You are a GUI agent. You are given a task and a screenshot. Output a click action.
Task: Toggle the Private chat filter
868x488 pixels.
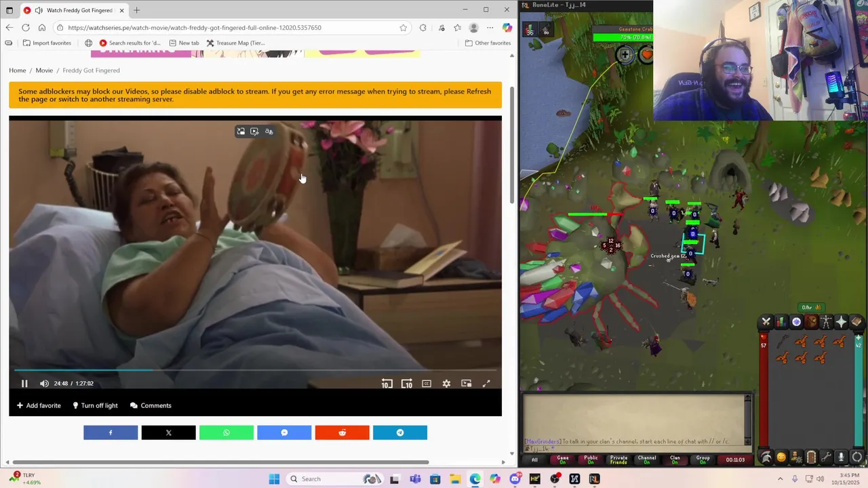click(x=618, y=460)
